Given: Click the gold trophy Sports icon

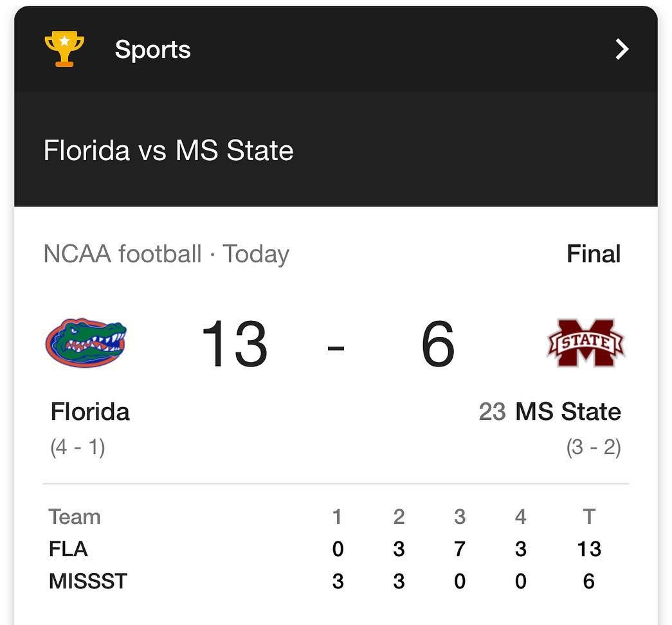Looking at the screenshot, I should coord(64,50).
